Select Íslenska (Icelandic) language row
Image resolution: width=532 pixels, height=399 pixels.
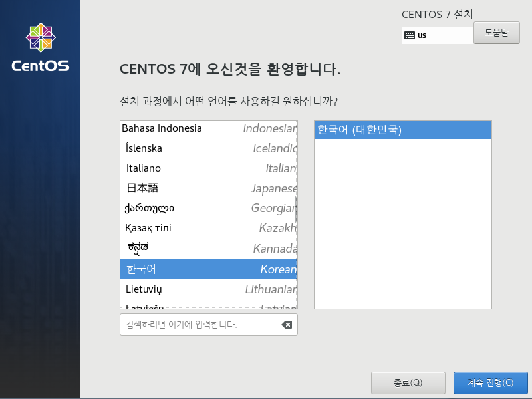point(209,148)
